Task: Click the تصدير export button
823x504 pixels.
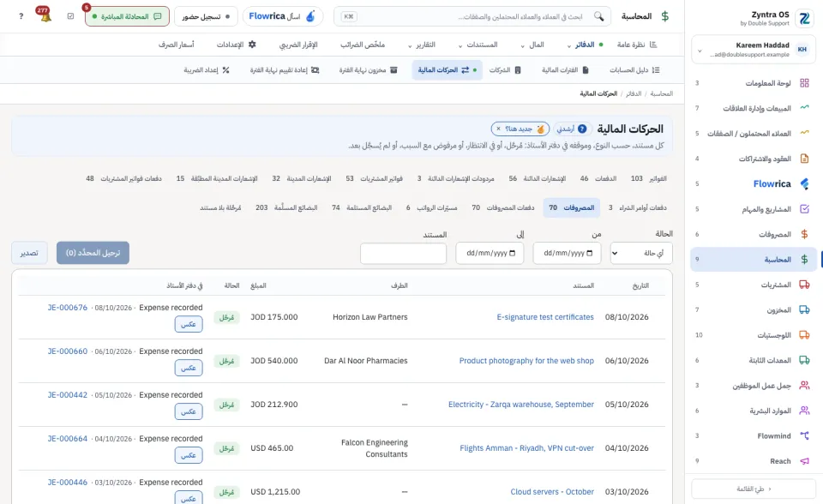Action: 29,253
